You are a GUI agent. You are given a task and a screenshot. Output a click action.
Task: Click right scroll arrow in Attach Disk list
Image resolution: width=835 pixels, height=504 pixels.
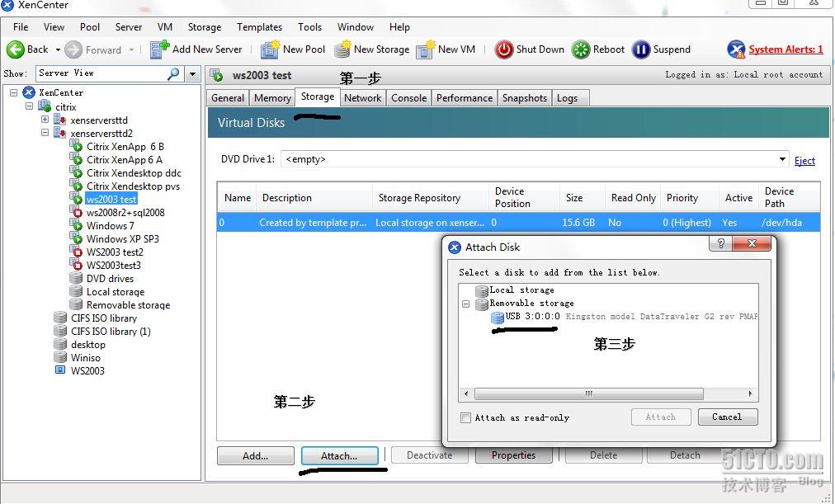750,393
